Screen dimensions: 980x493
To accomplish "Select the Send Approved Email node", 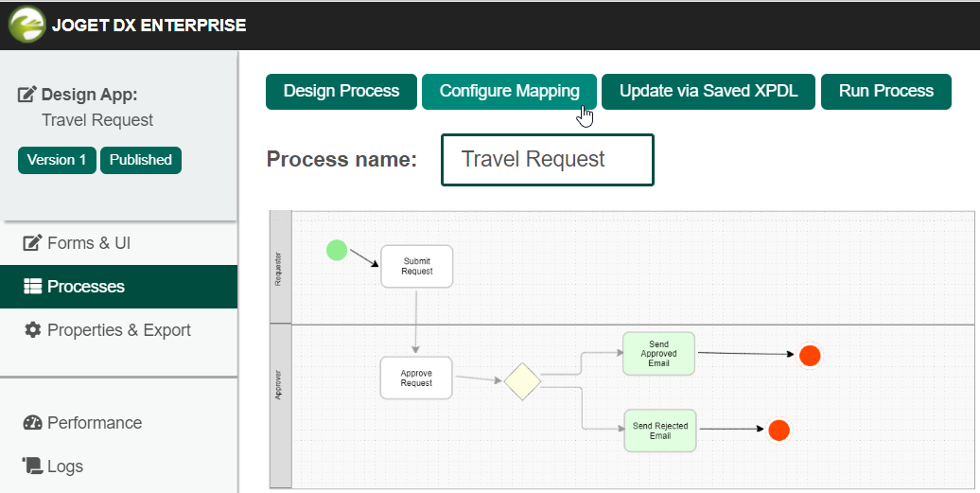I will tap(658, 354).
